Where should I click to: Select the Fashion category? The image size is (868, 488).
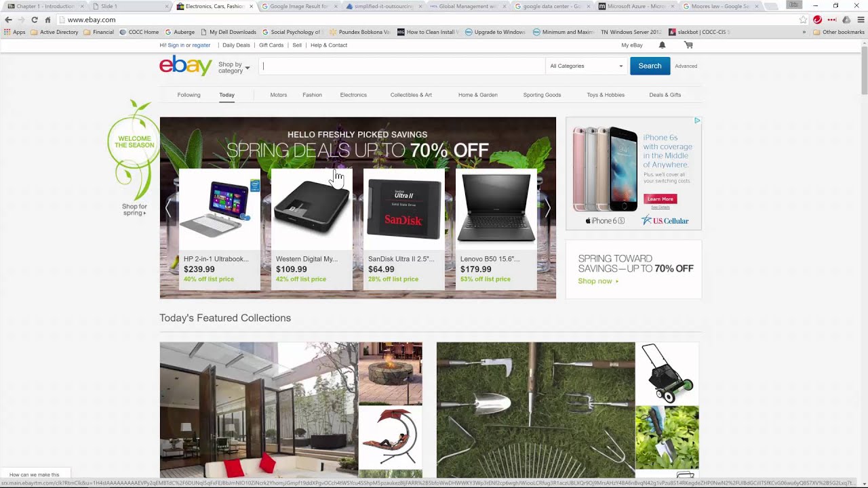click(312, 95)
